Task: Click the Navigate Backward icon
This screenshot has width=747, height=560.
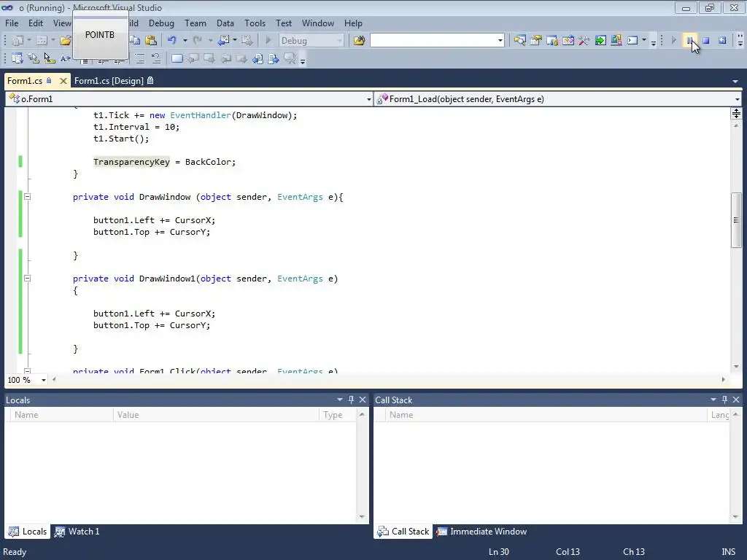Action: [223, 41]
